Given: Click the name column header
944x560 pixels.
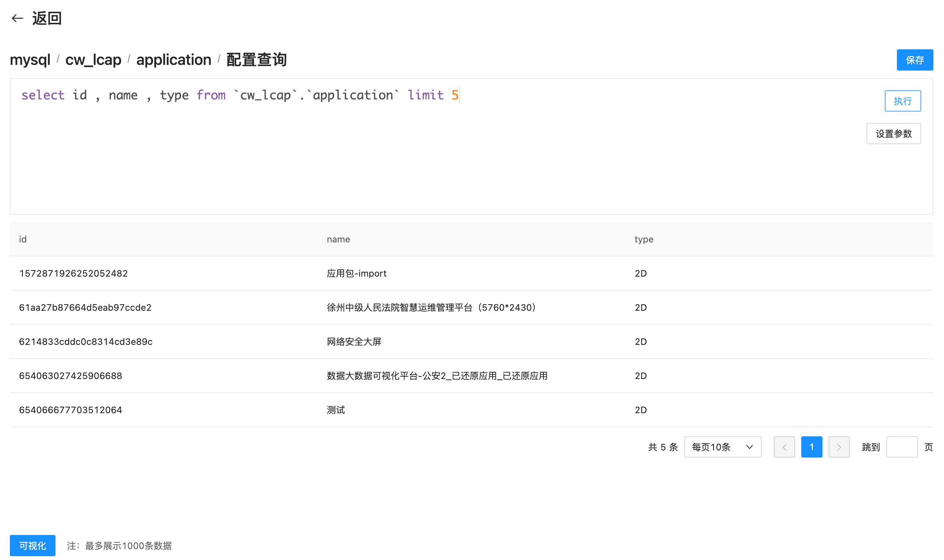Looking at the screenshot, I should (x=338, y=239).
